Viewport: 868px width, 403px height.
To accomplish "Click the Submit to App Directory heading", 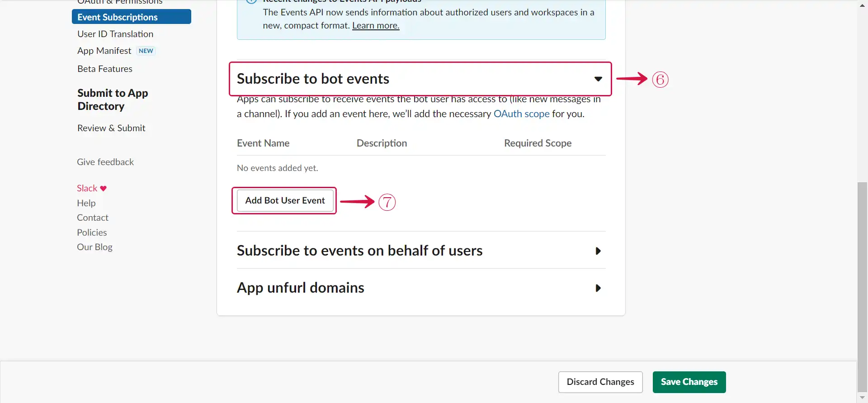I will pos(113,100).
